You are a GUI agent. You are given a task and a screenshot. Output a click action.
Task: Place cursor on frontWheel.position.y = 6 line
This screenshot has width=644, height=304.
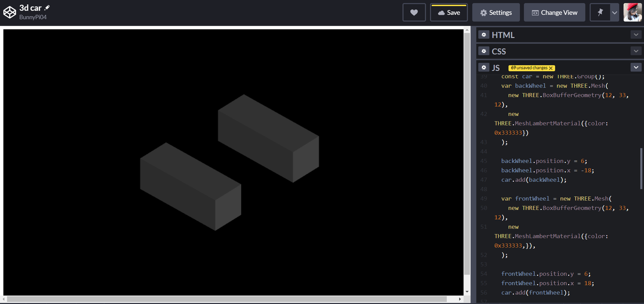pyautogui.click(x=546, y=274)
